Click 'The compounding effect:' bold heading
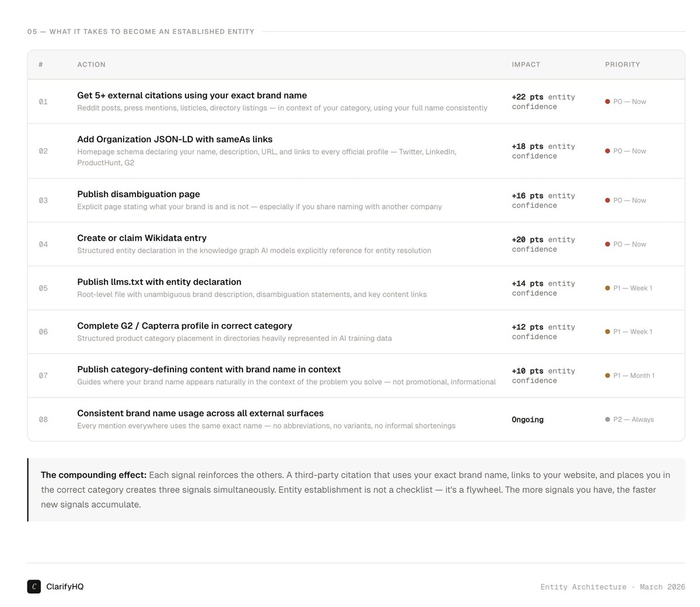 click(x=93, y=475)
